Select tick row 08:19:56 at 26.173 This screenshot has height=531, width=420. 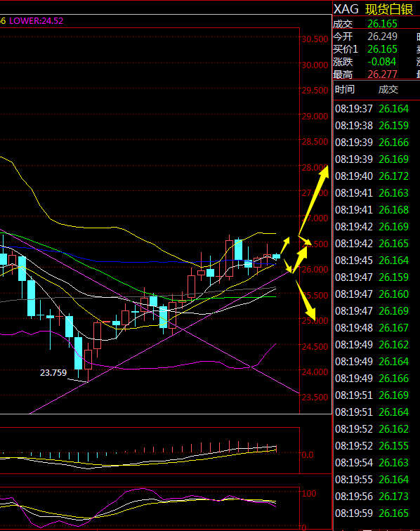click(x=372, y=497)
